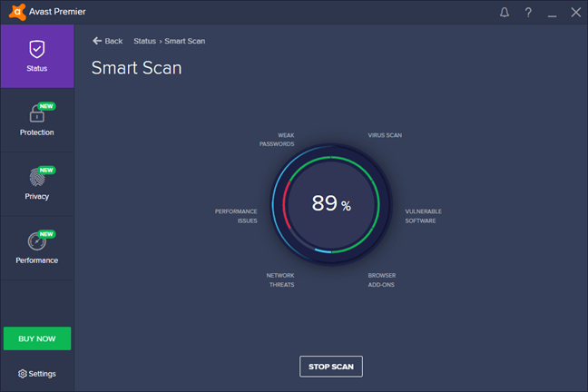This screenshot has height=392, width=588.
Task: Open the Protection padlock icon
Action: tap(36, 113)
